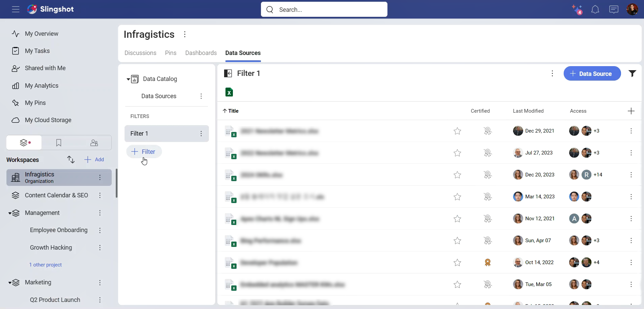The height and width of the screenshot is (309, 644).
Task: Sort workspaces with the arrows icon
Action: pyautogui.click(x=71, y=160)
